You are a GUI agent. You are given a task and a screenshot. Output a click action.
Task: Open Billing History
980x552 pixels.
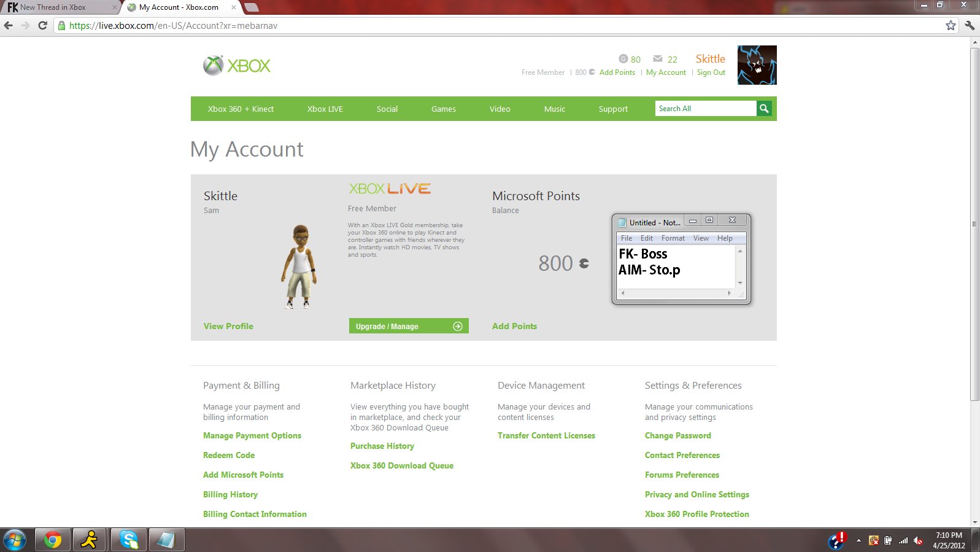230,494
